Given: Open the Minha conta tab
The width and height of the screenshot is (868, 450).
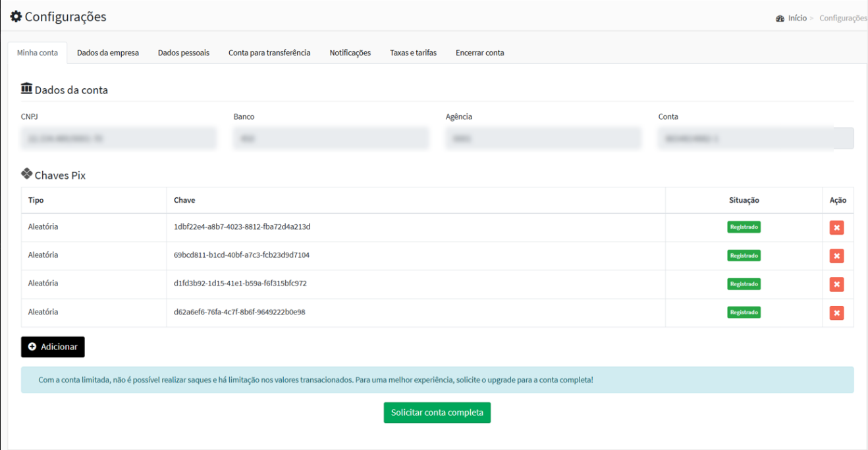Looking at the screenshot, I should tap(38, 53).
